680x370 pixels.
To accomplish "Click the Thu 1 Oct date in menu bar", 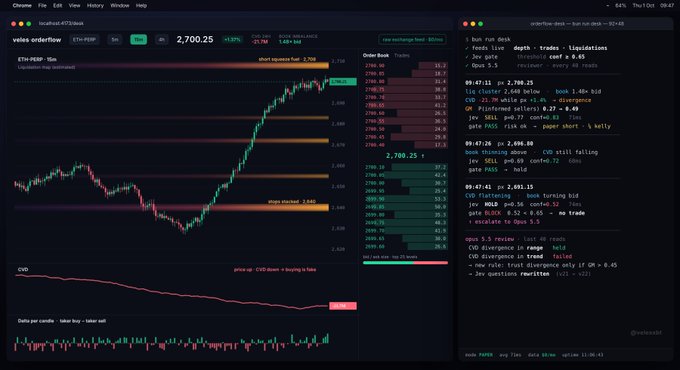I will coord(643,6).
